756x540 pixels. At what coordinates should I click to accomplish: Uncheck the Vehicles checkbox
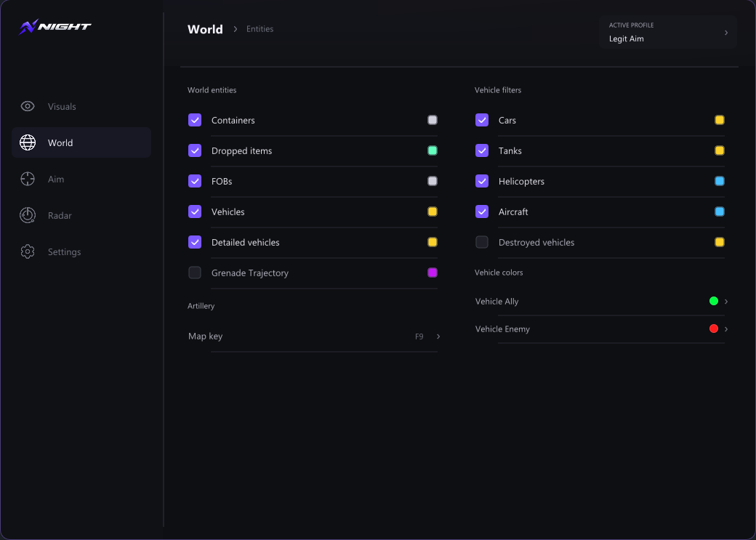pyautogui.click(x=195, y=211)
